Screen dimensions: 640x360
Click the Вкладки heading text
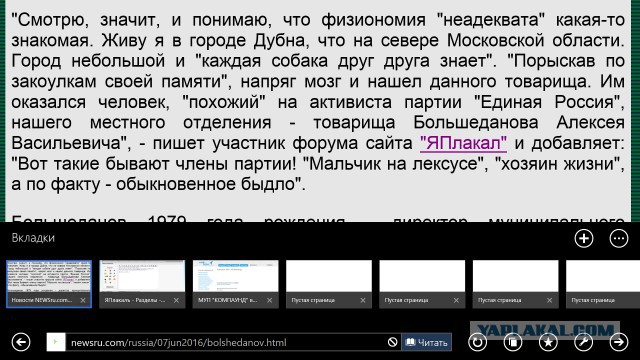point(33,238)
